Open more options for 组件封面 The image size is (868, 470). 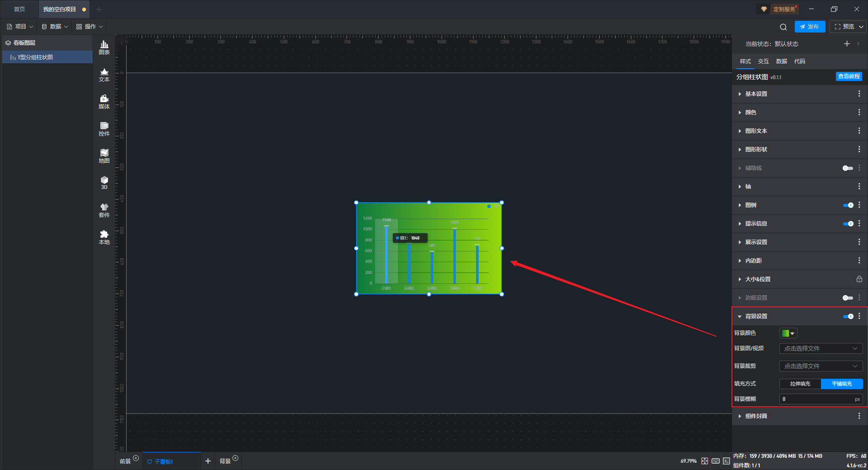click(859, 416)
